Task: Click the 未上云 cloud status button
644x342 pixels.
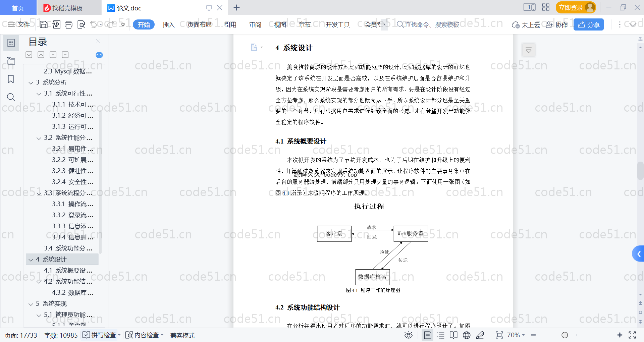Action: 526,24
